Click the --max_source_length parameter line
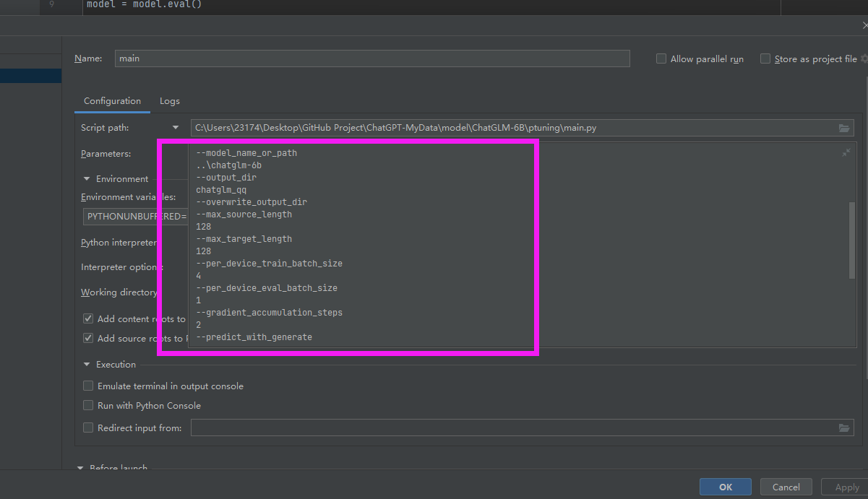The image size is (868, 499). click(244, 214)
